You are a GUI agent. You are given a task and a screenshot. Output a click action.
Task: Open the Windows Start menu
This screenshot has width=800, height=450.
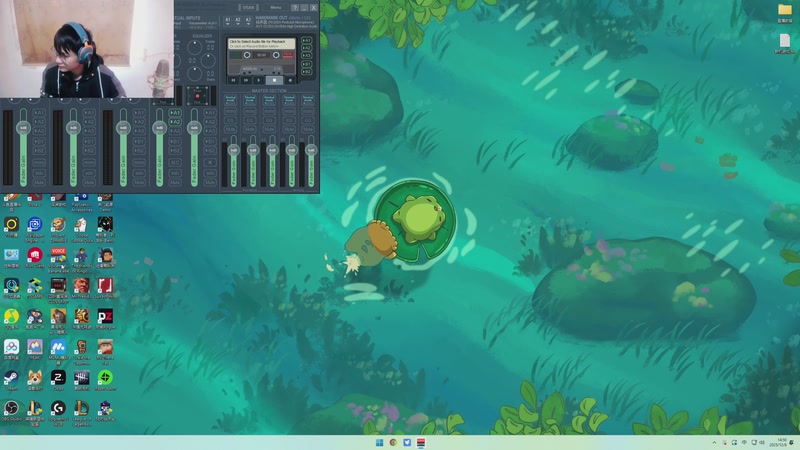tap(380, 442)
